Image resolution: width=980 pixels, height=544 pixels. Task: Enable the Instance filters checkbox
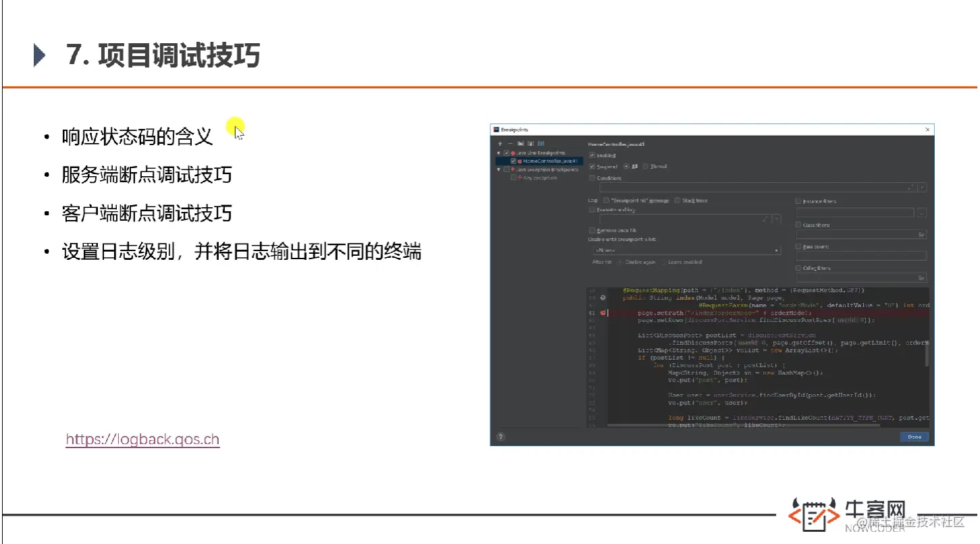pos(798,201)
